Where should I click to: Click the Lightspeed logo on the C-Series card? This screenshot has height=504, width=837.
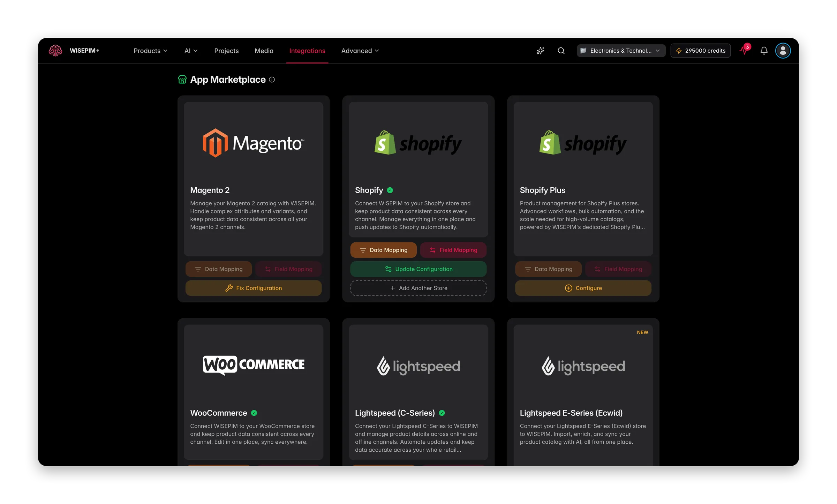pos(418,366)
